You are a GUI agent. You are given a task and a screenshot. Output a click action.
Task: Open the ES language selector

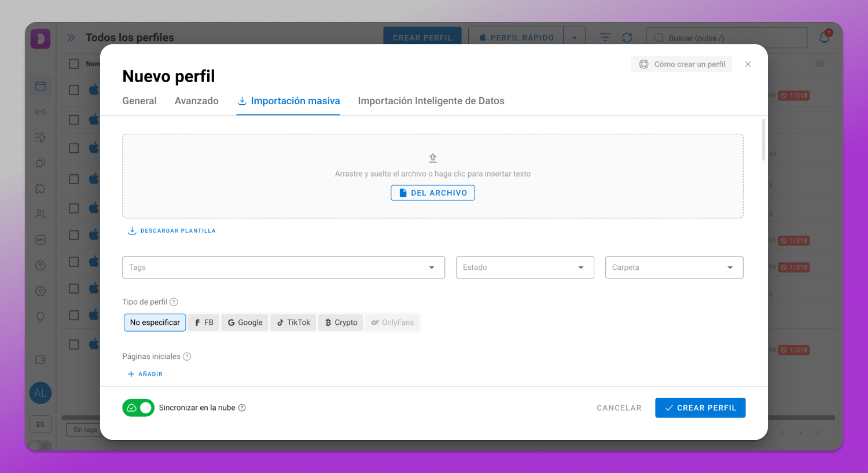click(x=41, y=424)
